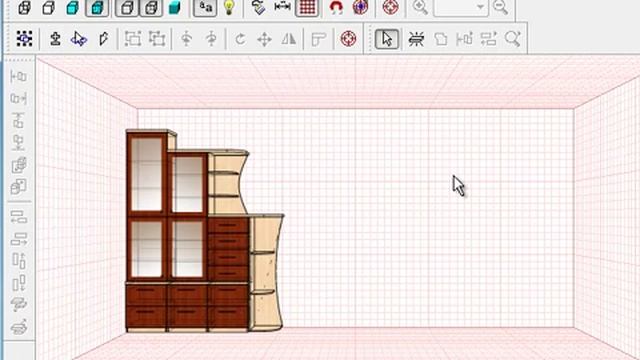Viewport: 640px width, 360px height.
Task: Click the fourth sidebar icon below the separator
Action: click(x=19, y=283)
